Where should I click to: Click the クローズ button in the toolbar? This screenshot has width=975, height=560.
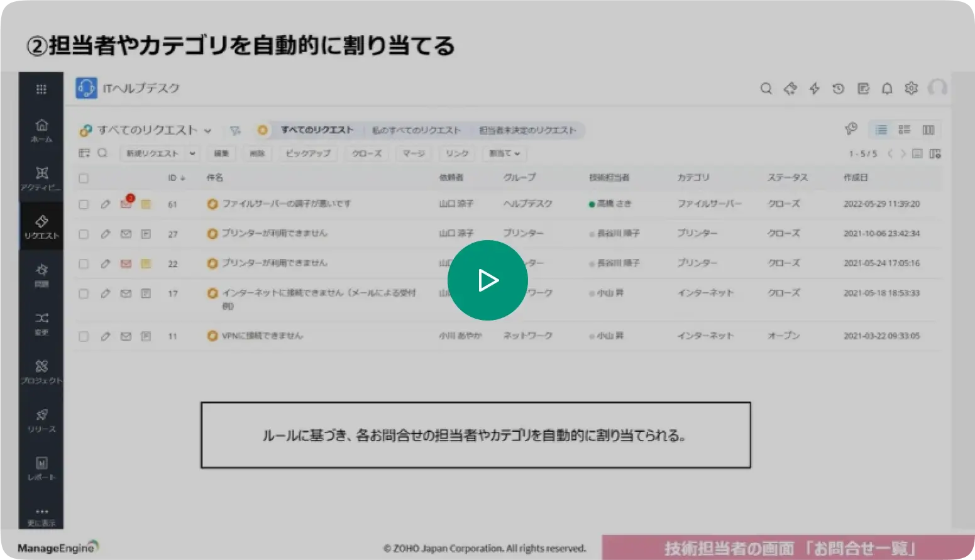click(366, 153)
